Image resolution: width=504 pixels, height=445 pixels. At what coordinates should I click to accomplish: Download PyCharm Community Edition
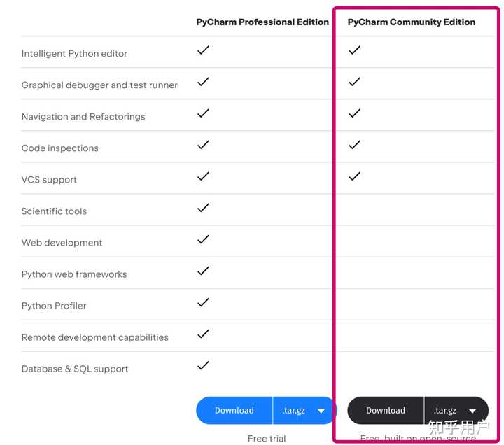[x=386, y=411]
